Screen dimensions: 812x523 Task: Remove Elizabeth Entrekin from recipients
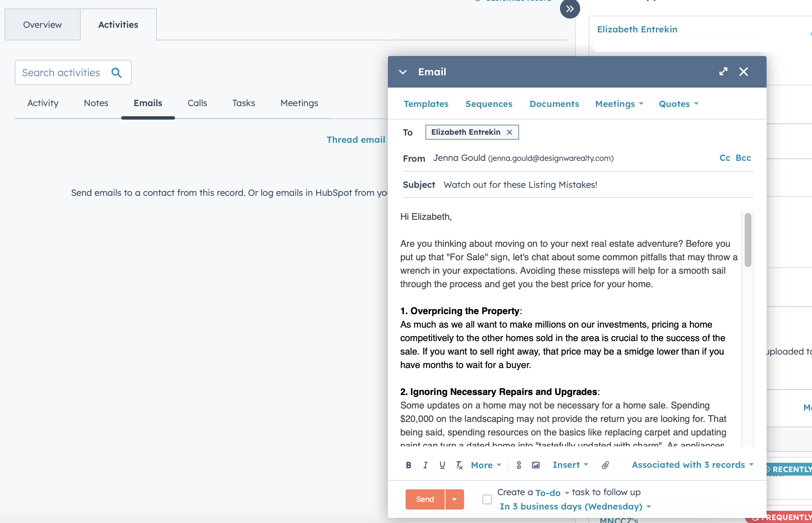tap(509, 132)
